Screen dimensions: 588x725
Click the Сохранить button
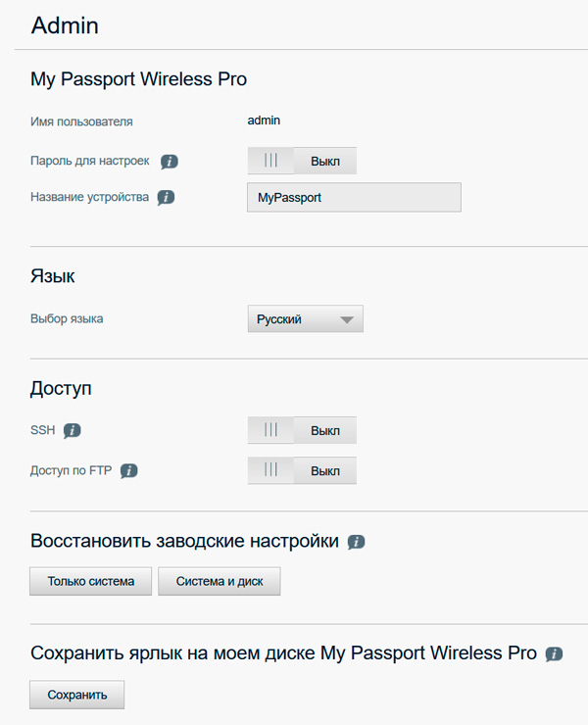77,695
